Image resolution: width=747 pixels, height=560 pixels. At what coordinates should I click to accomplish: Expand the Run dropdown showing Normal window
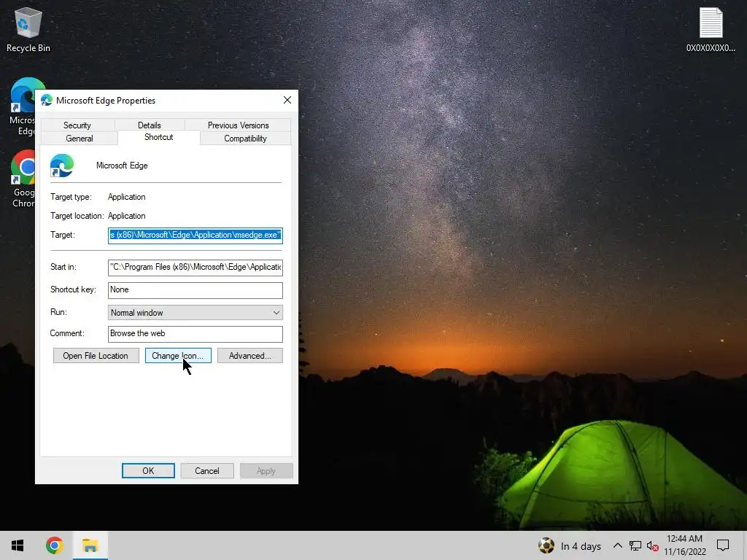[196, 313]
